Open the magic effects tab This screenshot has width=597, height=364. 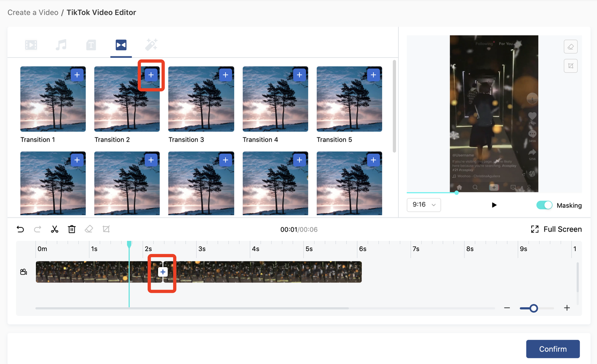pos(151,45)
